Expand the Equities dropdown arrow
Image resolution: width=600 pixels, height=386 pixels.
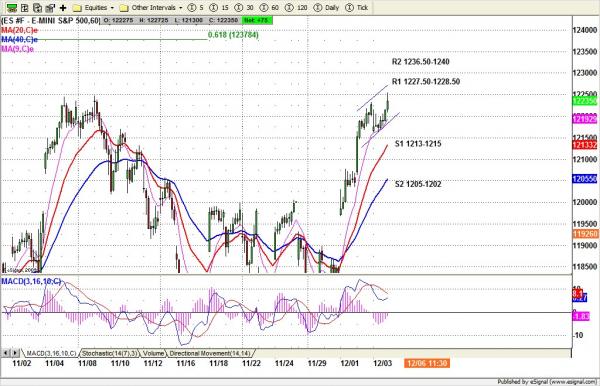coord(112,8)
